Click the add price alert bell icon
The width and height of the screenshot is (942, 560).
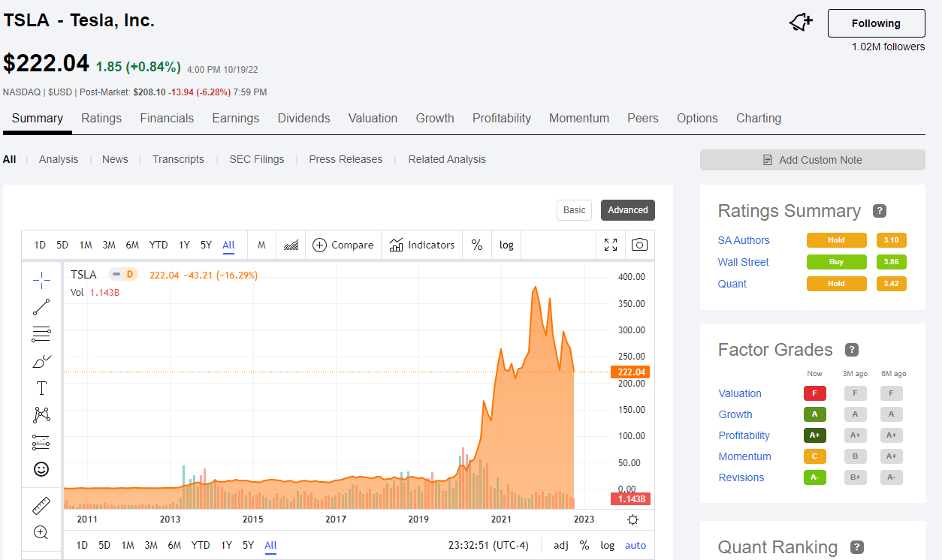click(801, 23)
